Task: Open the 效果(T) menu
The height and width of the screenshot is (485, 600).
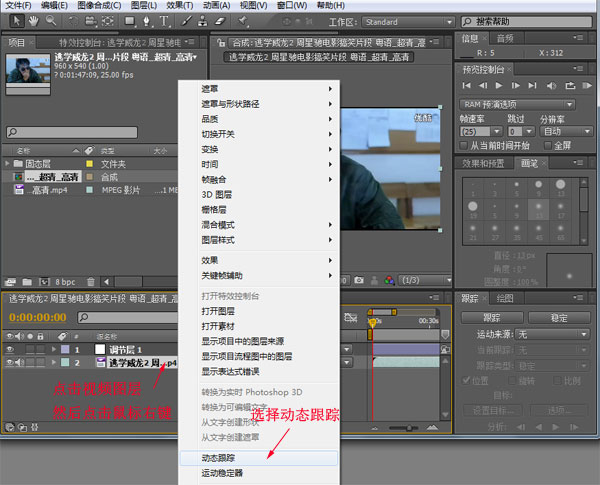Action: [x=180, y=5]
